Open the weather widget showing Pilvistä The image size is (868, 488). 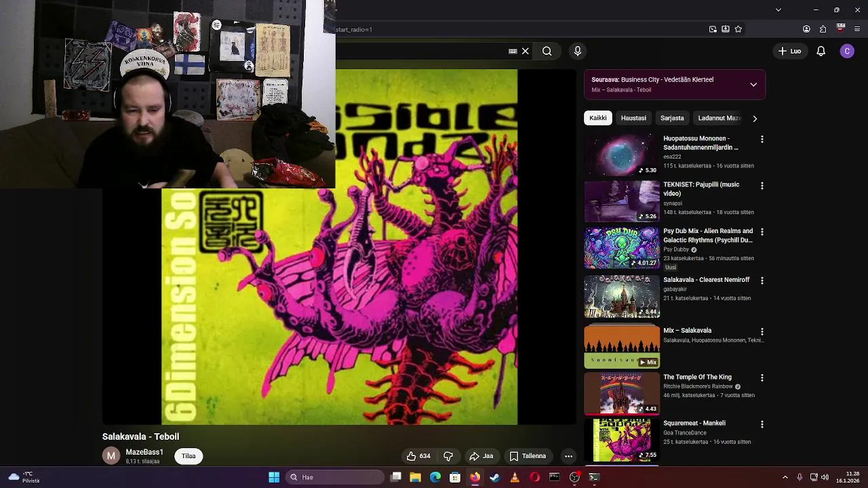[24, 477]
